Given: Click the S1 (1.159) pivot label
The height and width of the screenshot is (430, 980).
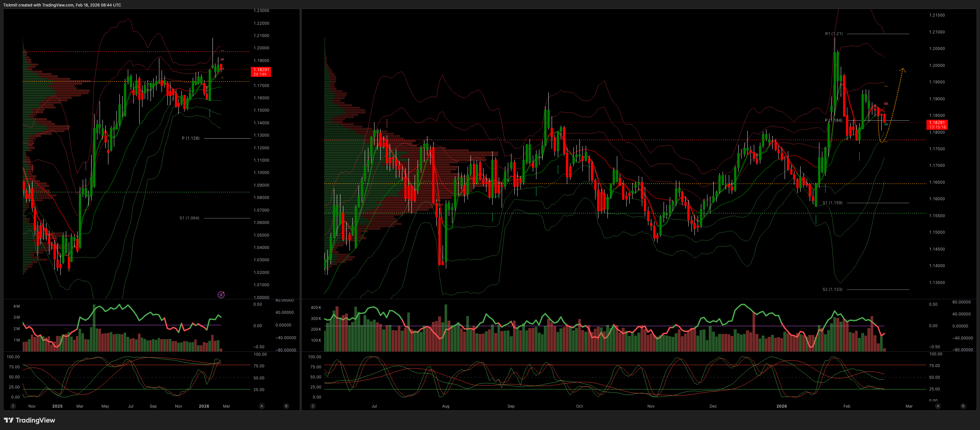Looking at the screenshot, I should tap(832, 203).
